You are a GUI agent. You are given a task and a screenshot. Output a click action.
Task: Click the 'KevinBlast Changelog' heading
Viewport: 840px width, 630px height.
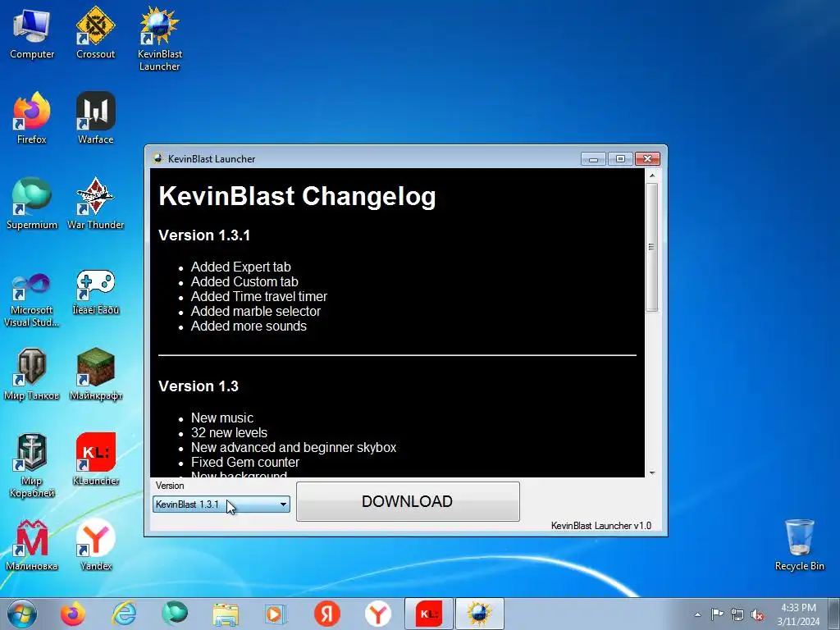[x=297, y=196]
